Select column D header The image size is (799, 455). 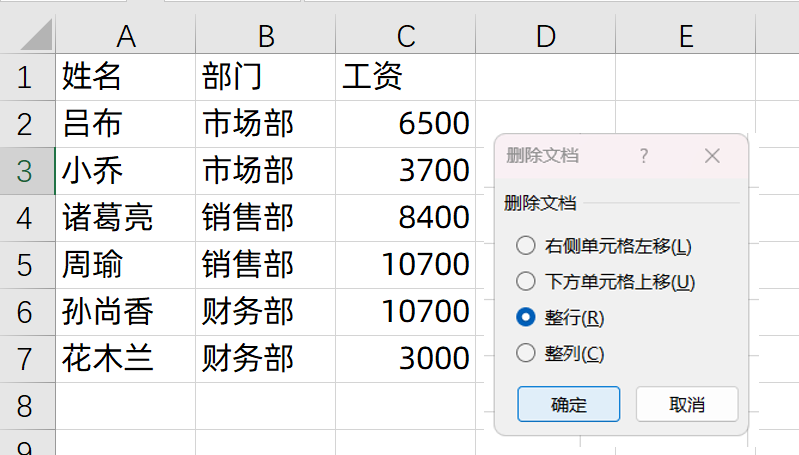pyautogui.click(x=545, y=36)
